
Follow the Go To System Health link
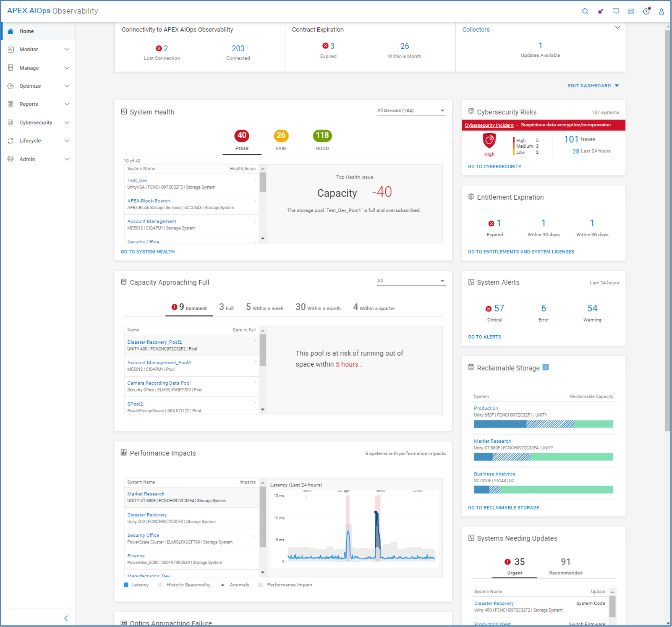[x=148, y=252]
